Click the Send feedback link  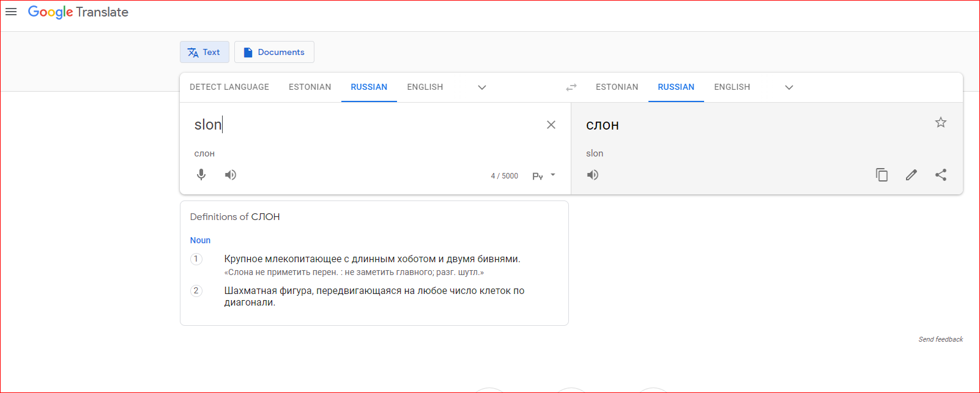940,339
